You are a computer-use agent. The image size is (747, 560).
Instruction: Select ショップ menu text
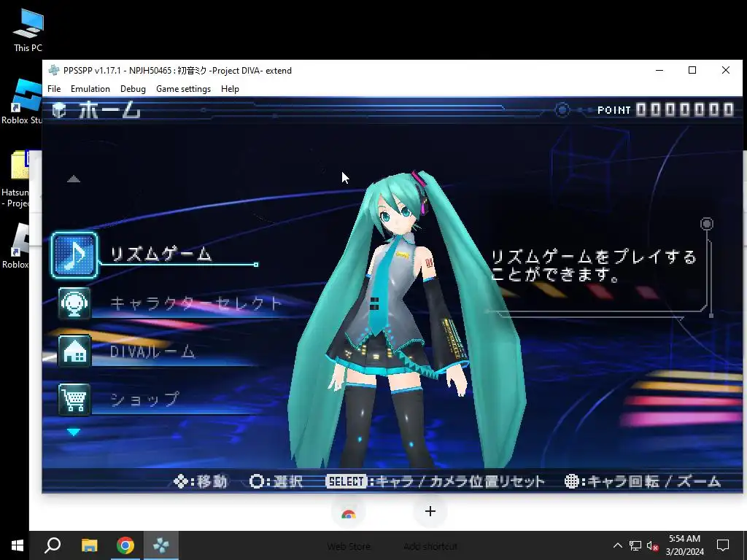pyautogui.click(x=145, y=400)
